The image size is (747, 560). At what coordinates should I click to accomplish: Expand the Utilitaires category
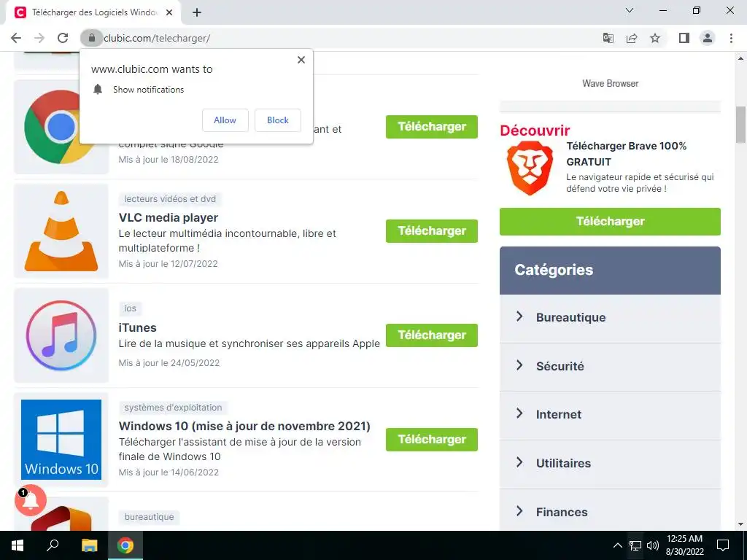pos(610,463)
